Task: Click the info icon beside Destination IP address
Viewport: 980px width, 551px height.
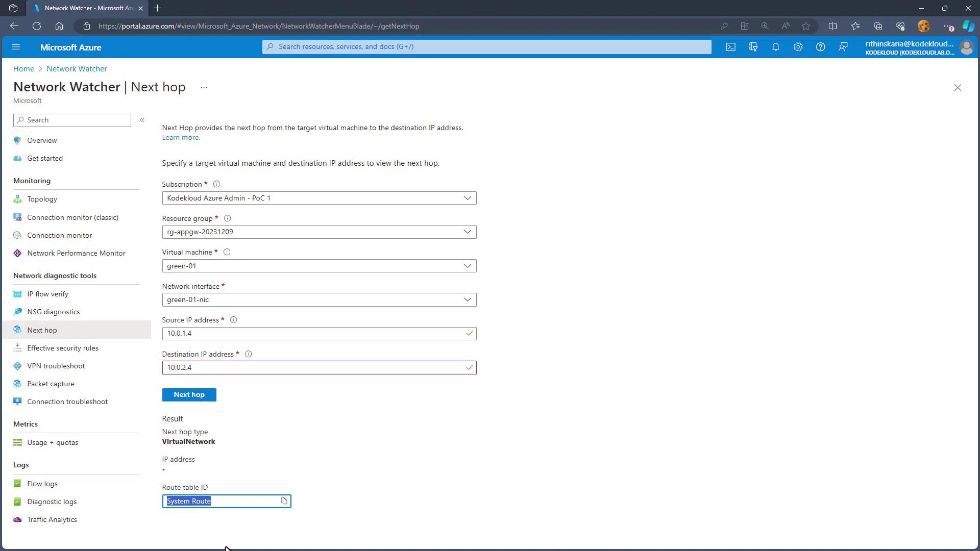Action: [x=248, y=354]
